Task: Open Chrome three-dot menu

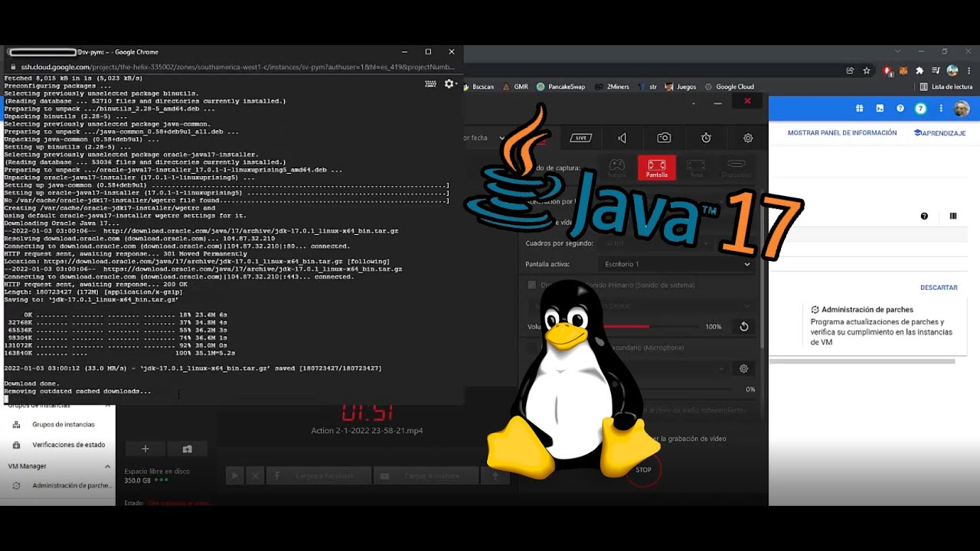Action: [x=969, y=70]
